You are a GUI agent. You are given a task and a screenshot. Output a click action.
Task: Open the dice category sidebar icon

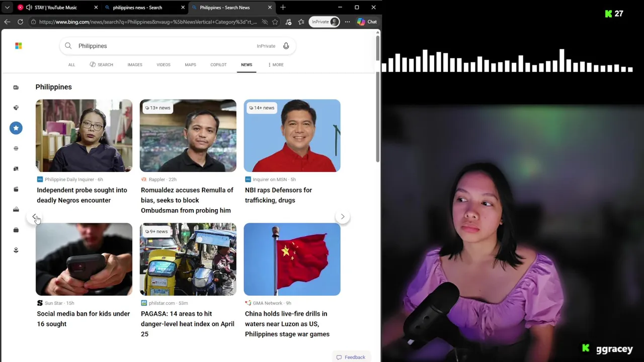(x=16, y=108)
